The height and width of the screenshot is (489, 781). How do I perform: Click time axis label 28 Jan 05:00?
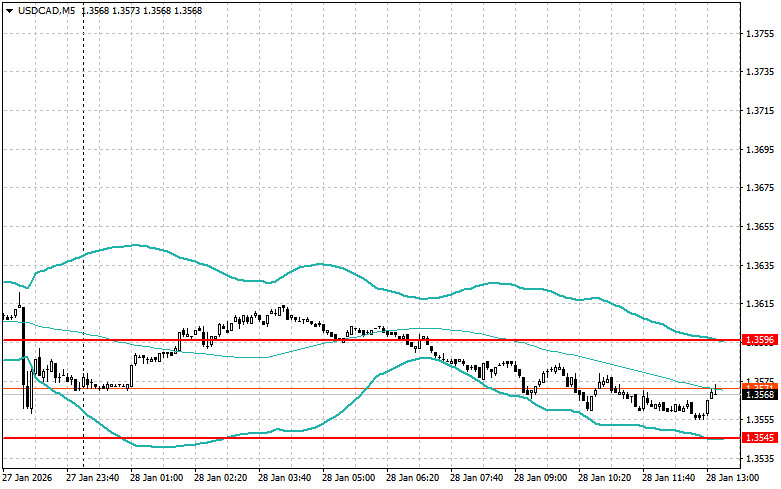[349, 478]
